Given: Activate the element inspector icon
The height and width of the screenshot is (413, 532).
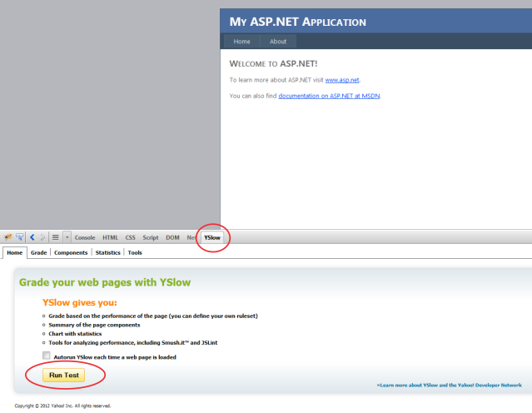Looking at the screenshot, I should point(20,236).
